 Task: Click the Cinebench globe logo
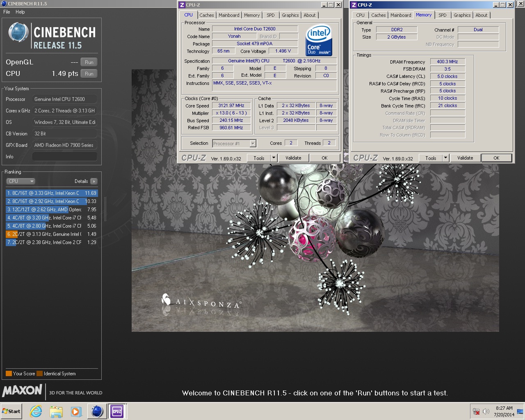pos(18,33)
